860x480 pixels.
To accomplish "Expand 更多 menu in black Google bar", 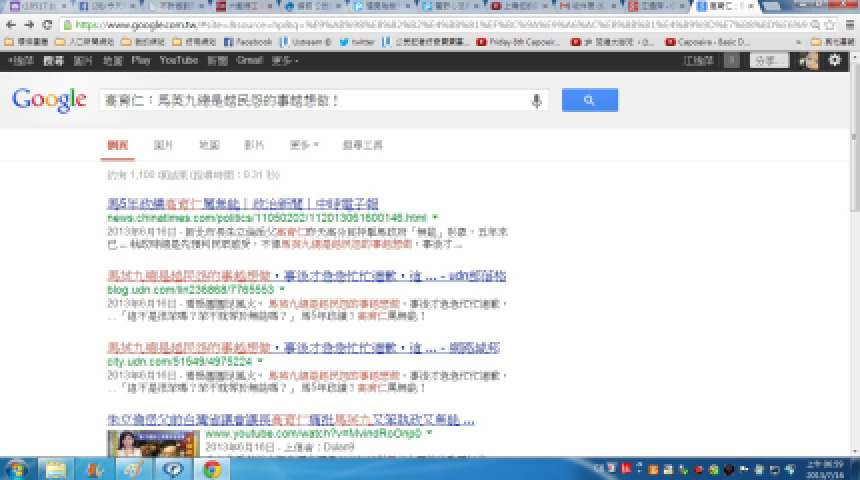I will pyautogui.click(x=285, y=61).
